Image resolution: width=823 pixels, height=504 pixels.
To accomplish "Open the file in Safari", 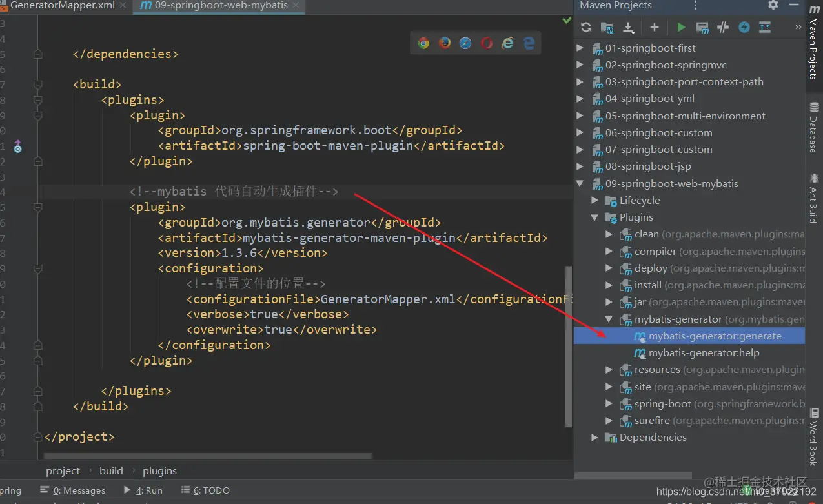I will pyautogui.click(x=465, y=43).
